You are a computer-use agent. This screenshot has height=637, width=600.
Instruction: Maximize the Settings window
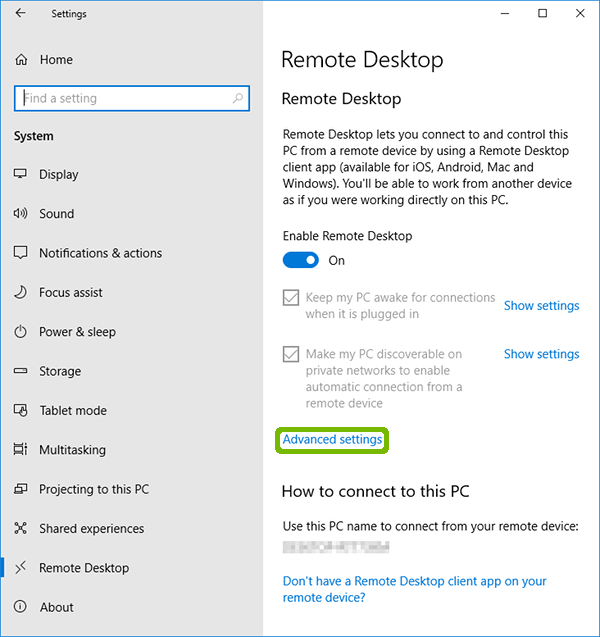click(x=542, y=13)
